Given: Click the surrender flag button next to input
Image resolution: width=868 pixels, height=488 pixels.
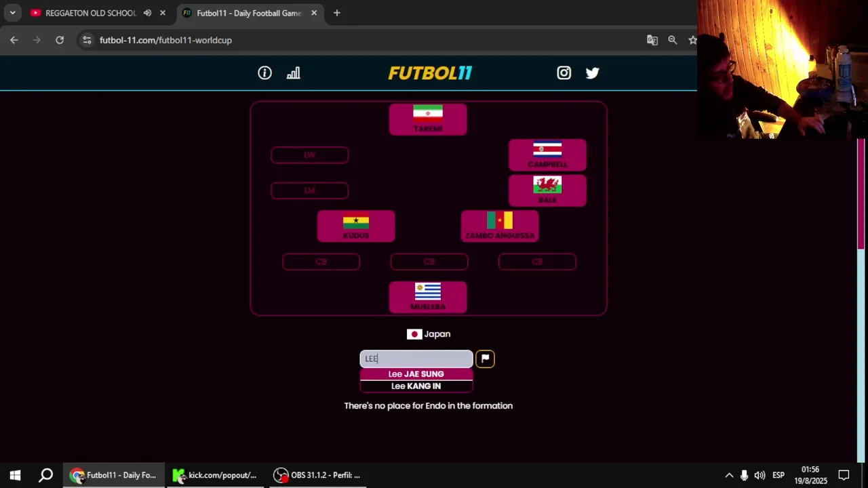Looking at the screenshot, I should (x=485, y=359).
